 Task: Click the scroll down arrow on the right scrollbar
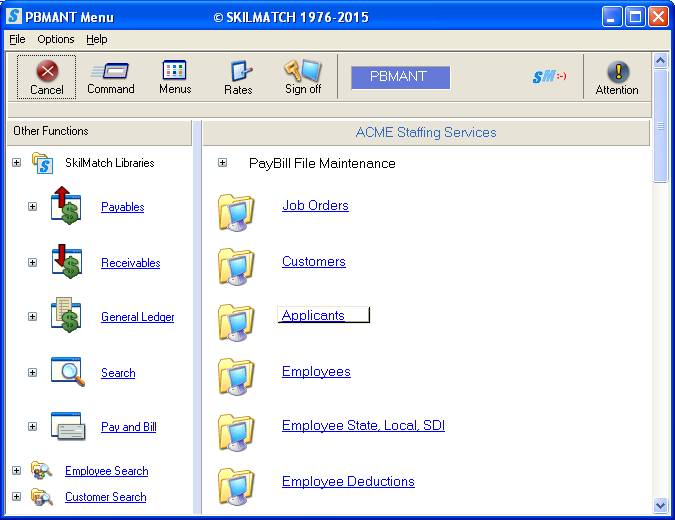coord(660,505)
